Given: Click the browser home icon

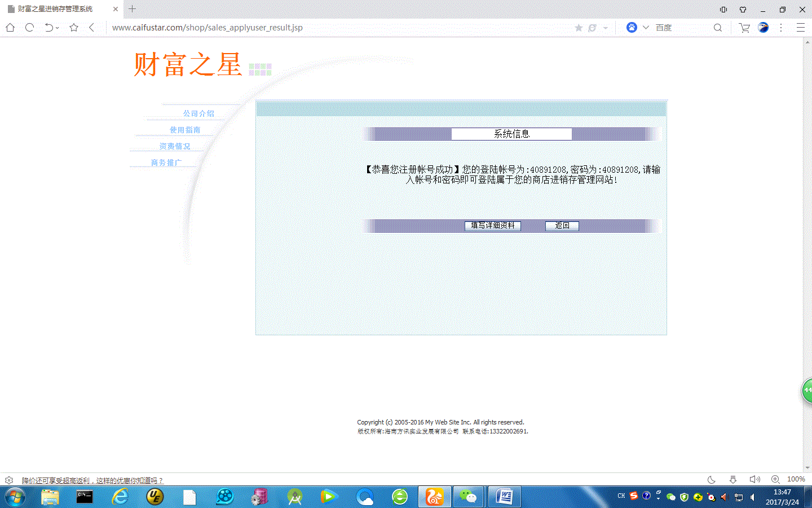Looking at the screenshot, I should [10, 28].
